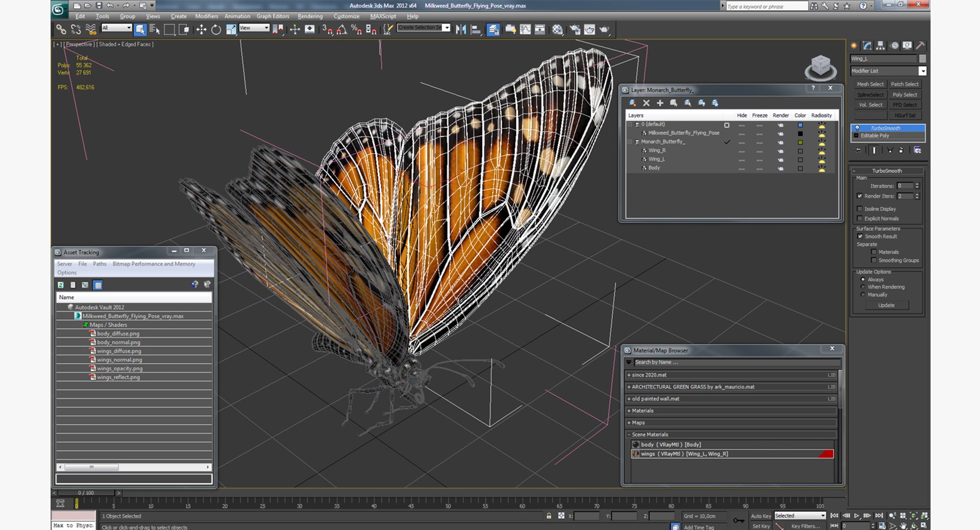Open the Rendering menu
Screen dimensions: 980x530
(x=310, y=16)
